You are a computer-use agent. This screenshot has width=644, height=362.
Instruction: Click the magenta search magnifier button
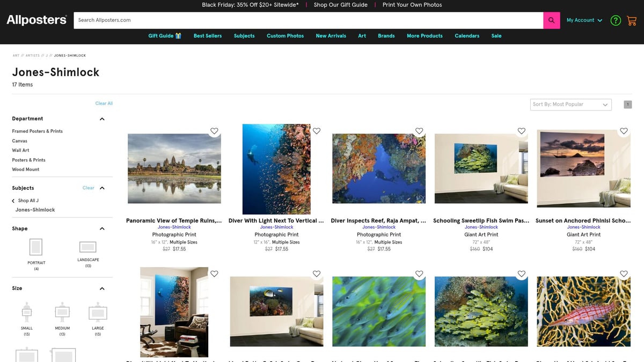pyautogui.click(x=551, y=20)
